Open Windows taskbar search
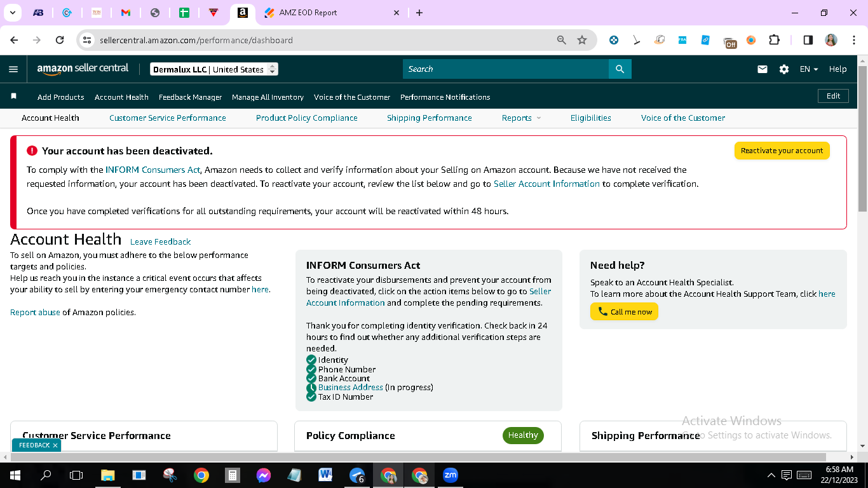 tap(46, 475)
